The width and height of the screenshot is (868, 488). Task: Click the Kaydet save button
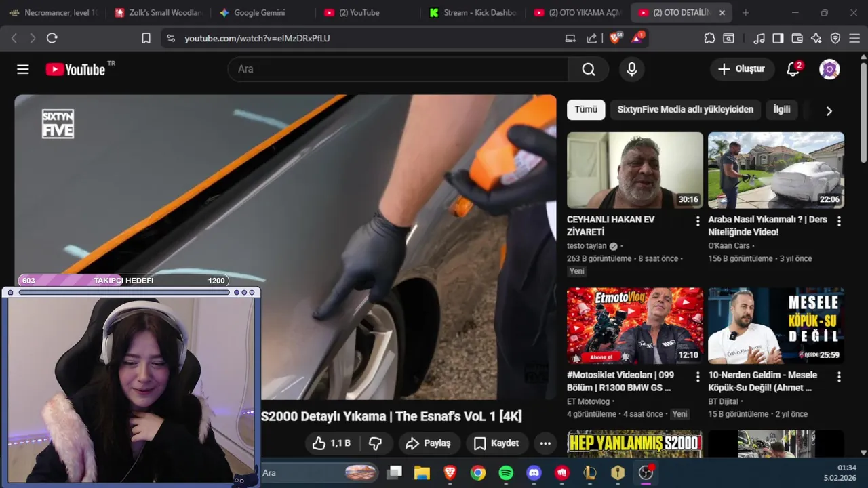click(496, 443)
